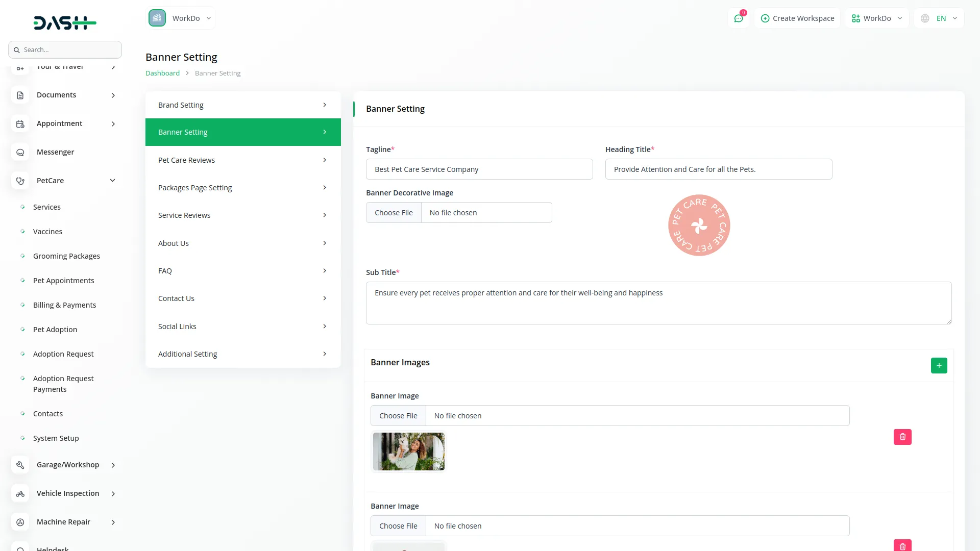Click the Messenger sidebar icon
This screenshot has height=551, width=980.
click(x=20, y=153)
